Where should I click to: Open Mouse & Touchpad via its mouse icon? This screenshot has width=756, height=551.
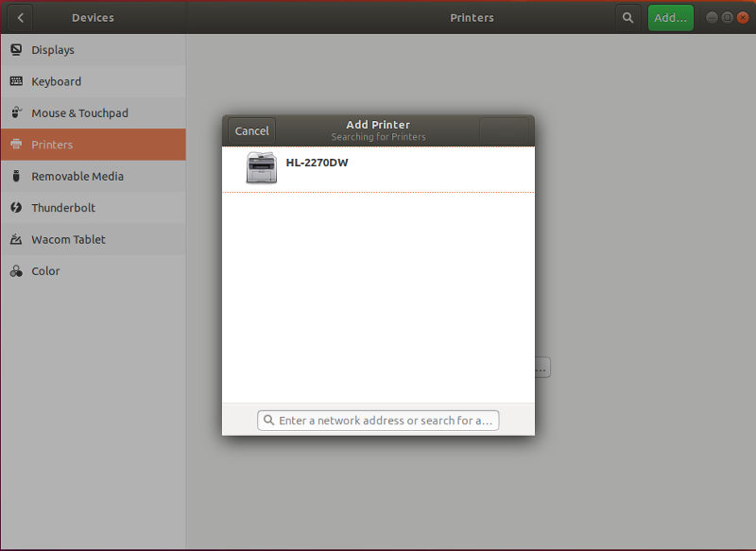16,112
